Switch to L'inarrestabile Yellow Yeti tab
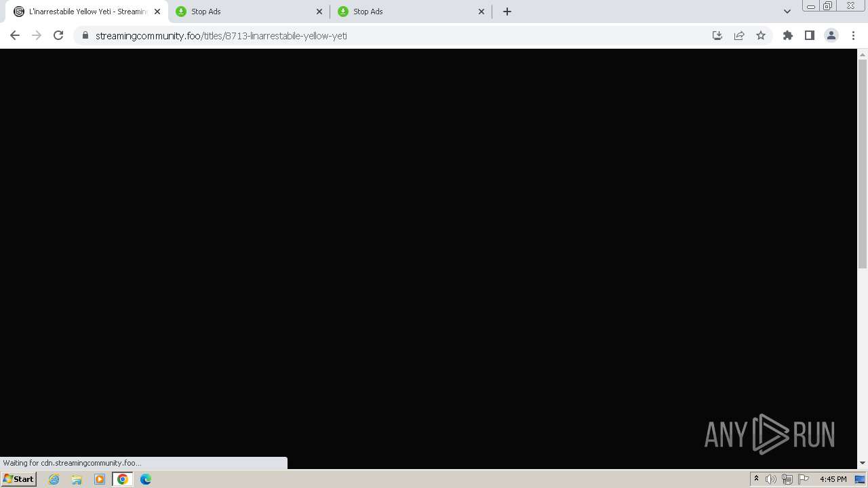This screenshot has height=488, width=868. 87,12
